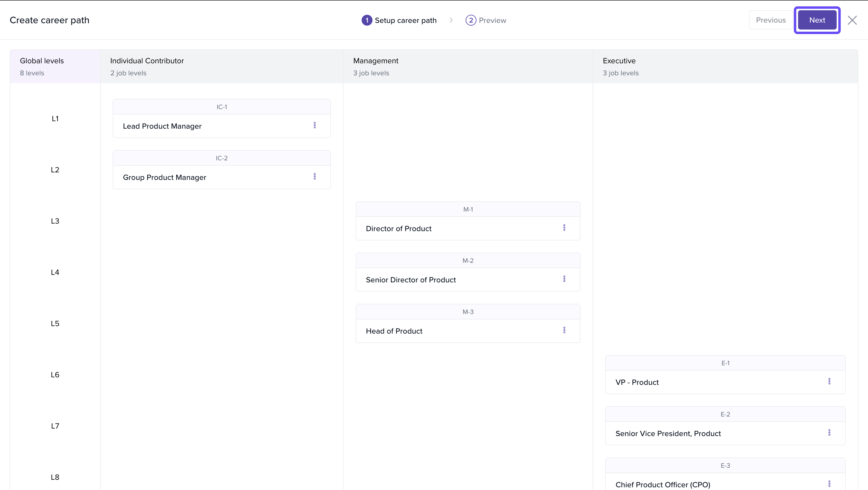Open kebab menu for Senior Director of Product
The height and width of the screenshot is (490, 868).
(564, 279)
